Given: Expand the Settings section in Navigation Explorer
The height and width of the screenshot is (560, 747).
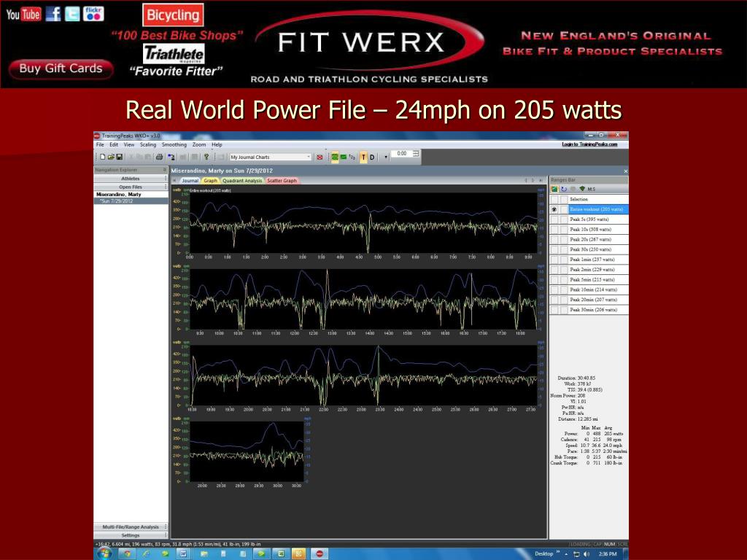Looking at the screenshot, I should point(131,535).
